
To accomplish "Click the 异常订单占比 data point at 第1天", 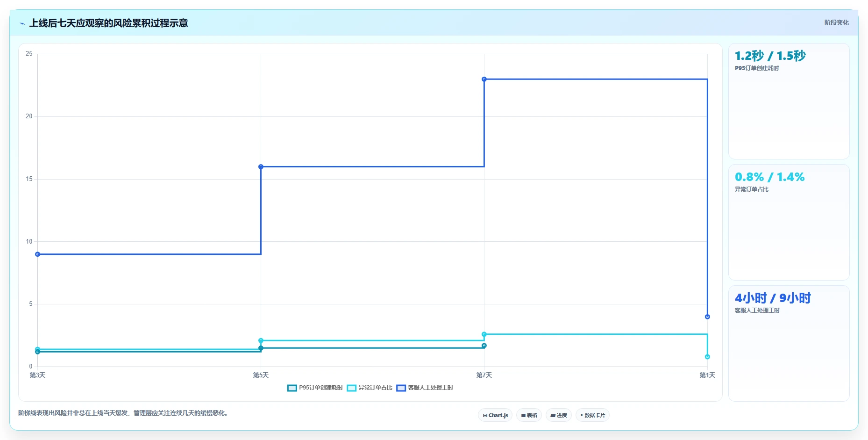I will 707,357.
